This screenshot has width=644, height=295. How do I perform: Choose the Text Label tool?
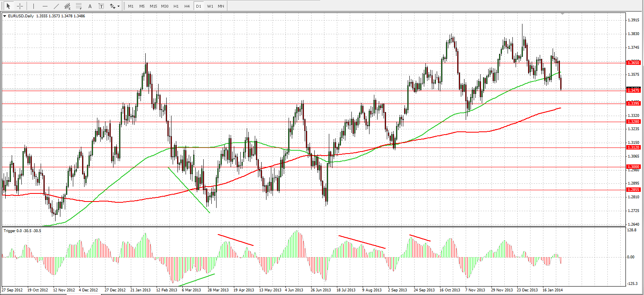[x=101, y=6]
